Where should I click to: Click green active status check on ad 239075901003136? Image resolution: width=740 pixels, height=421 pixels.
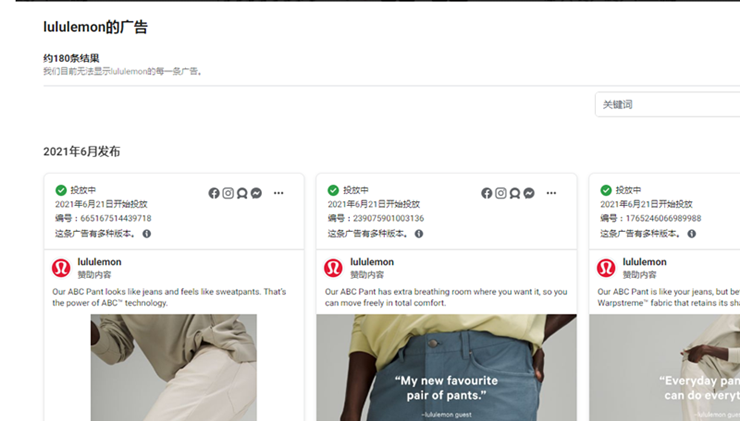333,190
